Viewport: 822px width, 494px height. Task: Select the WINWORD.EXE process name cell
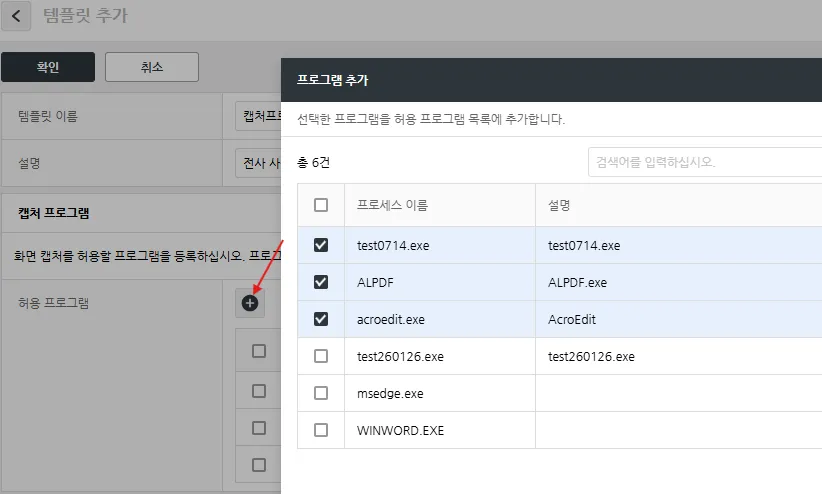click(440, 430)
